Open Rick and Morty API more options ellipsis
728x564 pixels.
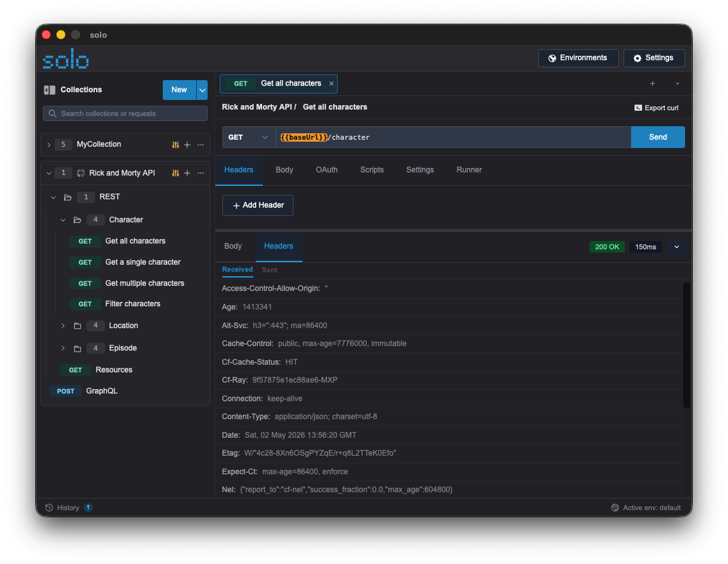click(201, 173)
